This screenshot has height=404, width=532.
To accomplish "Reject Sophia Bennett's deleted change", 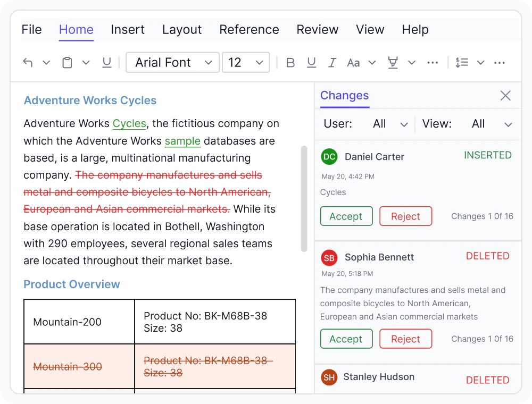I will point(406,339).
